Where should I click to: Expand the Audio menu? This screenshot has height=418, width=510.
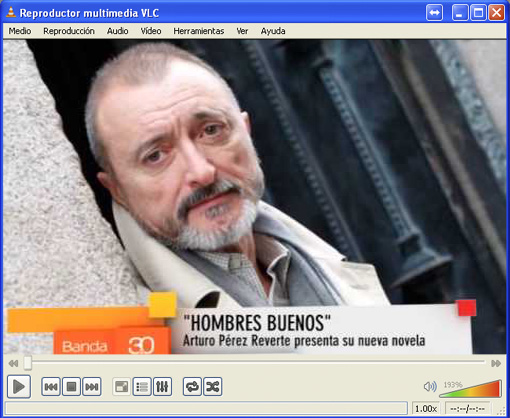click(x=118, y=31)
